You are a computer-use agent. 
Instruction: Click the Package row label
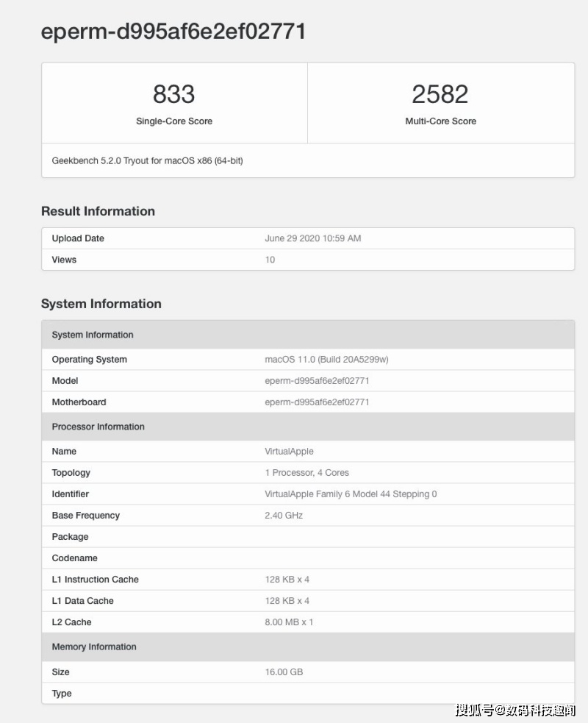pyautogui.click(x=70, y=537)
